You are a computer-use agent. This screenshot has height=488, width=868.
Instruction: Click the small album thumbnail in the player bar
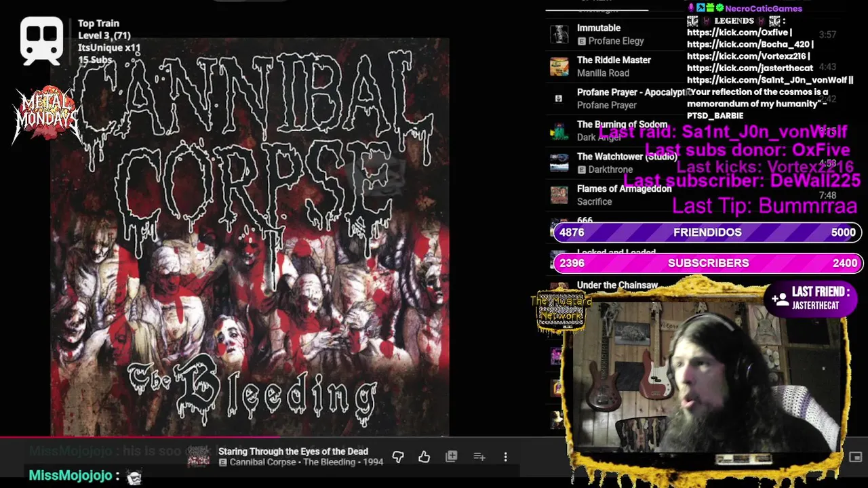(199, 456)
